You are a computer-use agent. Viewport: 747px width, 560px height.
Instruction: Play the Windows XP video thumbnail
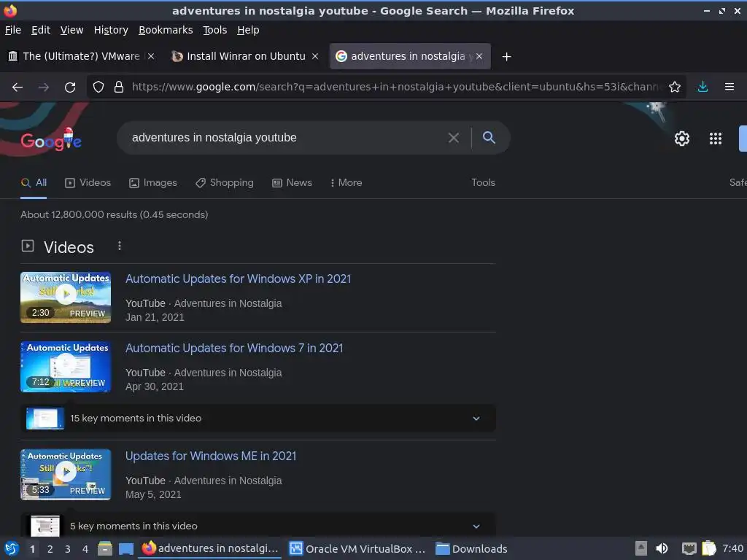click(66, 297)
